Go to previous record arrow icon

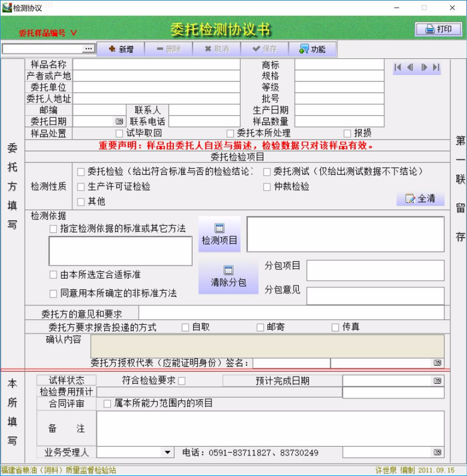point(410,67)
